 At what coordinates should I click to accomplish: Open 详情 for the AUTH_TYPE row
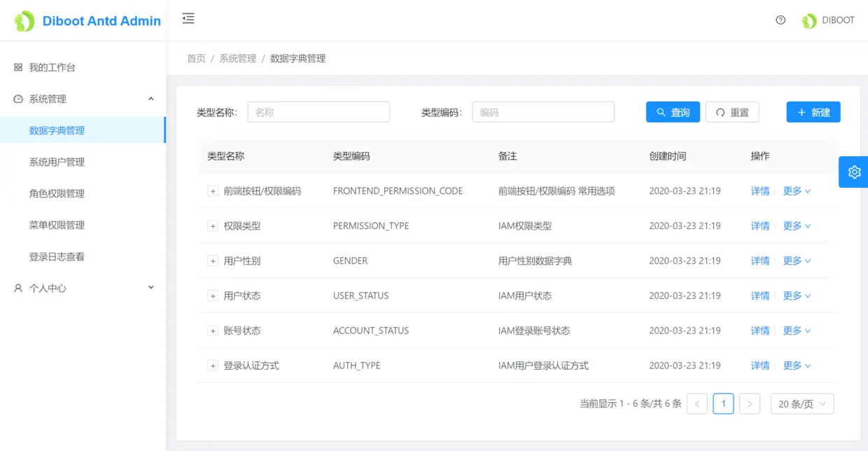[x=760, y=365]
